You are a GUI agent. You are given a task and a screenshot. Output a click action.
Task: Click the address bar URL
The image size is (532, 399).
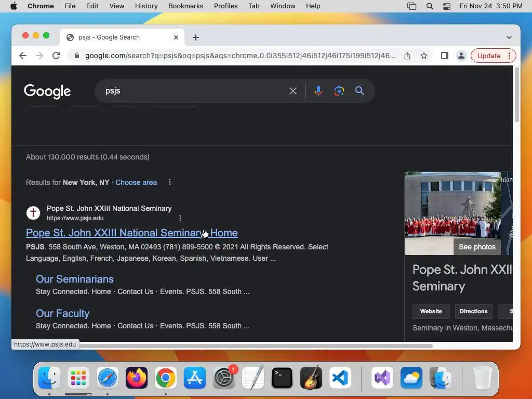point(240,56)
